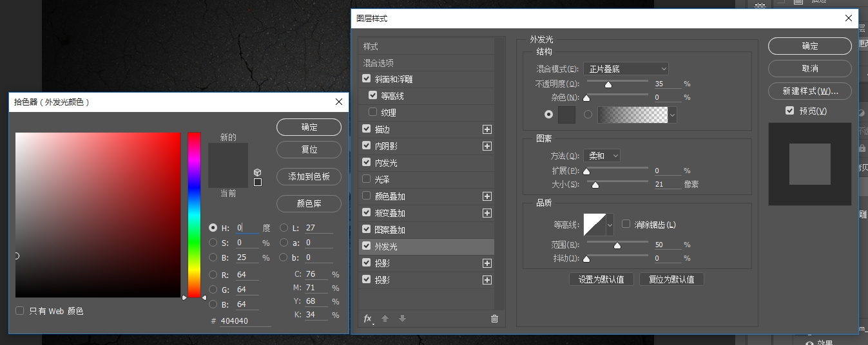Select the L lightness radio button
This screenshot has width=868, height=345.
[x=284, y=228]
